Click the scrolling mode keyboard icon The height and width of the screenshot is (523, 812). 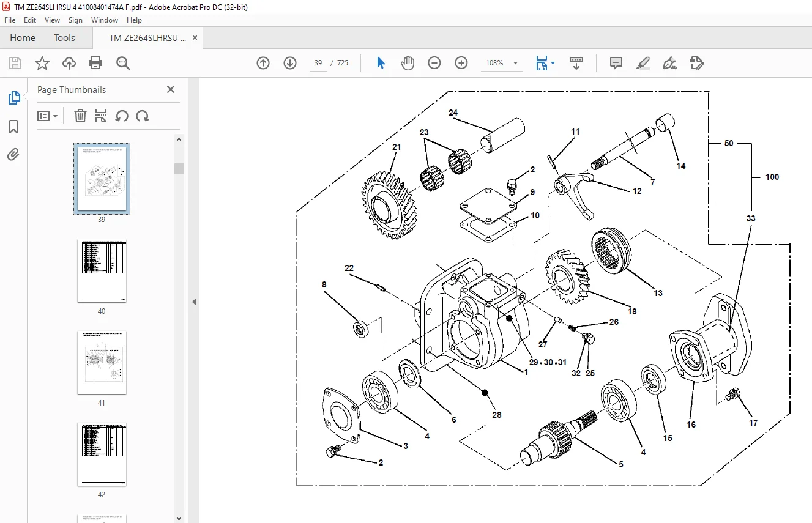coord(576,63)
